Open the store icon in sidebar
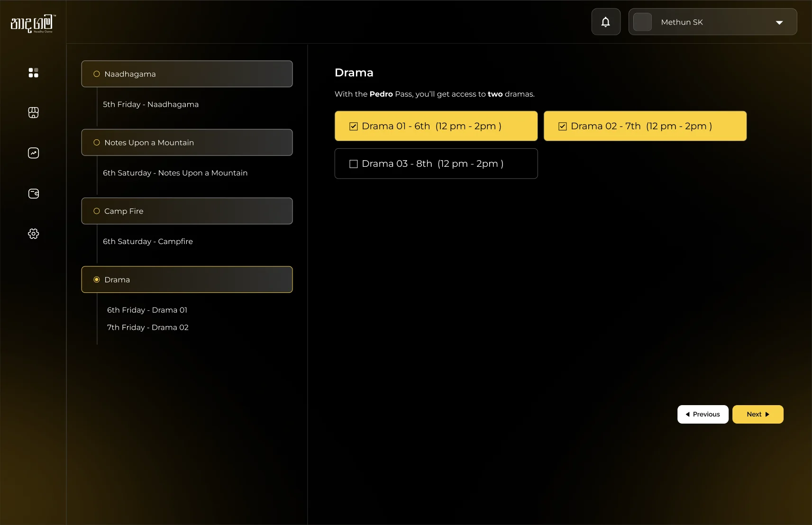This screenshot has width=812, height=525. pyautogui.click(x=33, y=113)
